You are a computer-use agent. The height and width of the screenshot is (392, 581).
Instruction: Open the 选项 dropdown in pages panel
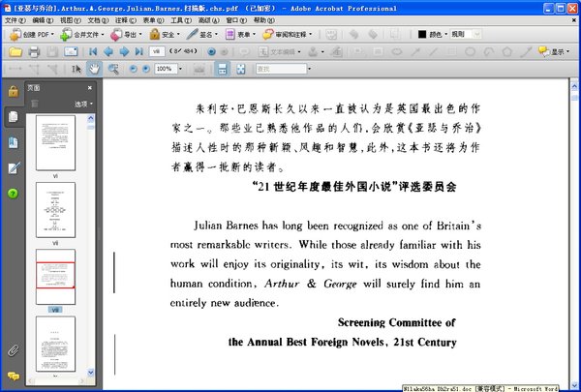83,104
